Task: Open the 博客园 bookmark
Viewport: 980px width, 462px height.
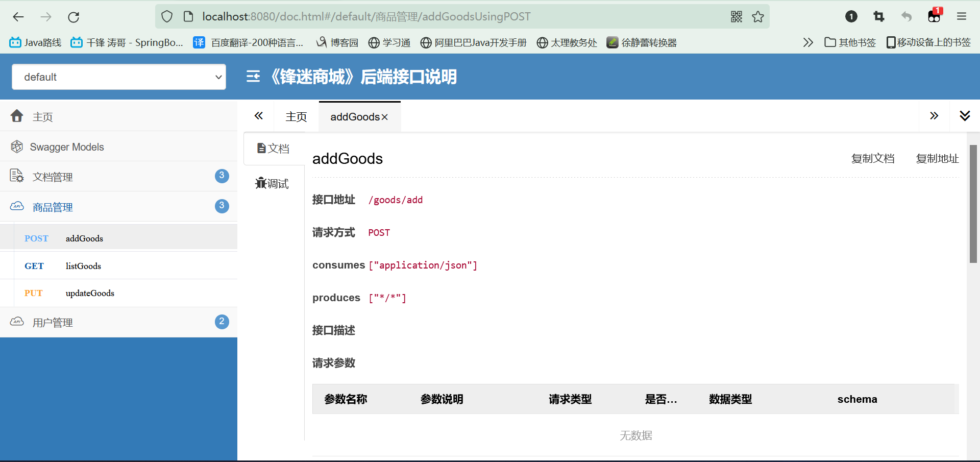Action: pyautogui.click(x=337, y=42)
